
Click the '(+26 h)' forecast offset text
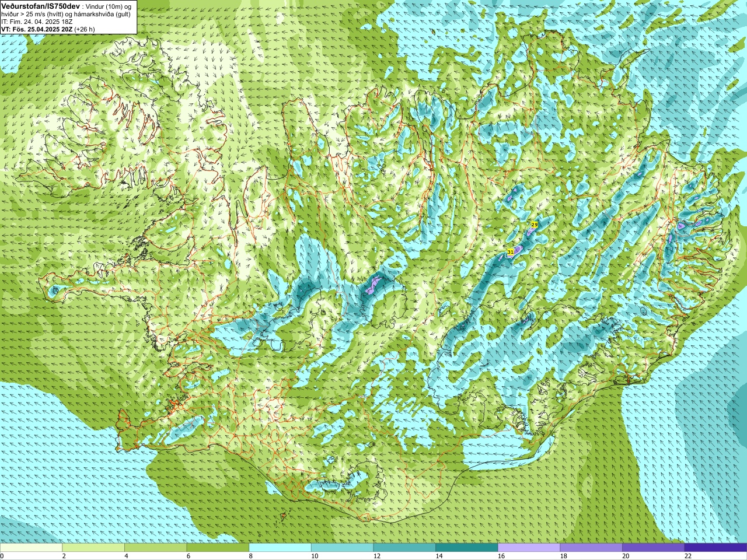[85, 29]
